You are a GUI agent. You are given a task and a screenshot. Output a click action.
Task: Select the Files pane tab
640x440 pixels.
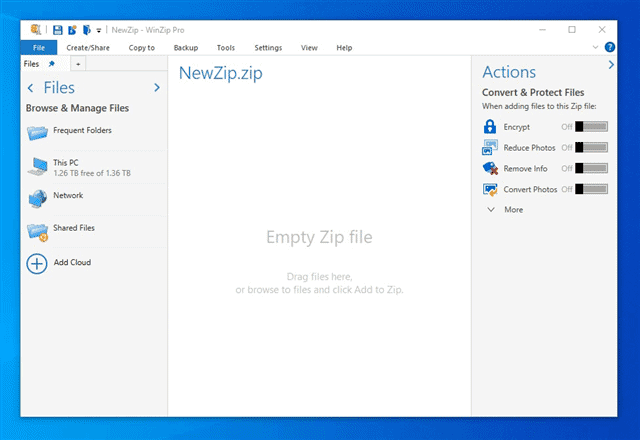click(x=31, y=64)
